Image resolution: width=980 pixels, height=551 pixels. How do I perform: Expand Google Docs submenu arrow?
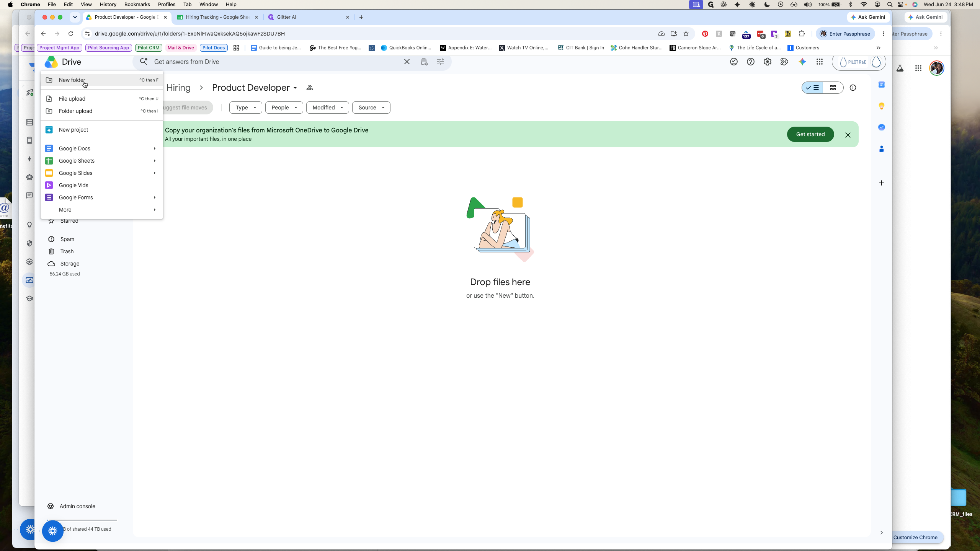coord(154,148)
